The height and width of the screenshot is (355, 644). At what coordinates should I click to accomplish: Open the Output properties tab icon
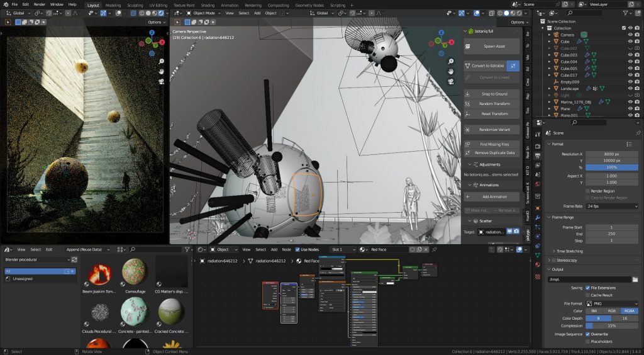click(538, 155)
